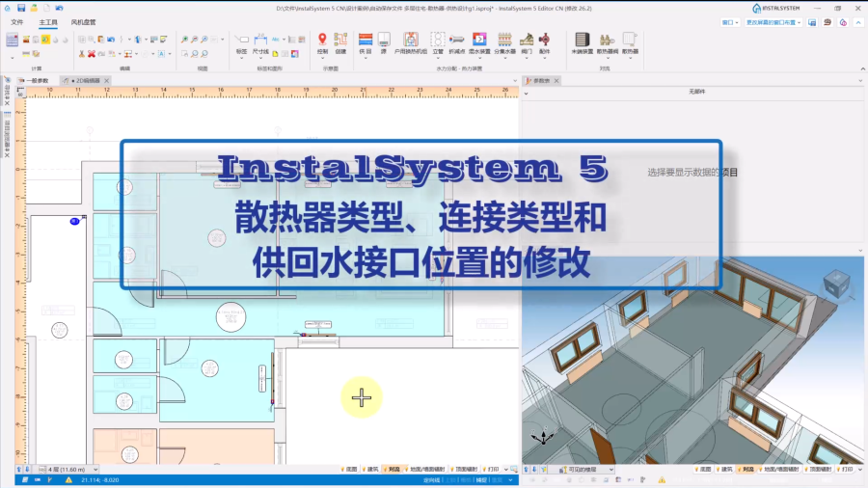Click the scissors cut icon
This screenshot has height=488, width=868.
(81, 54)
